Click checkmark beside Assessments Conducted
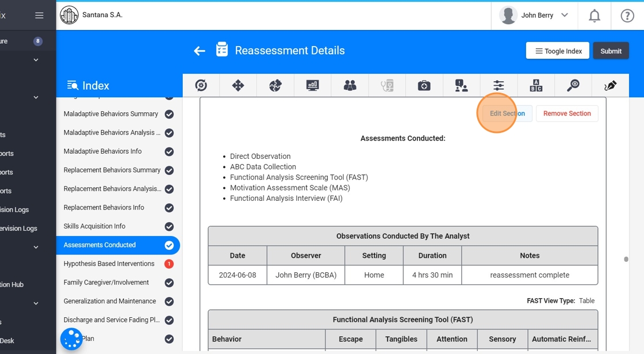The image size is (644, 354). (169, 245)
